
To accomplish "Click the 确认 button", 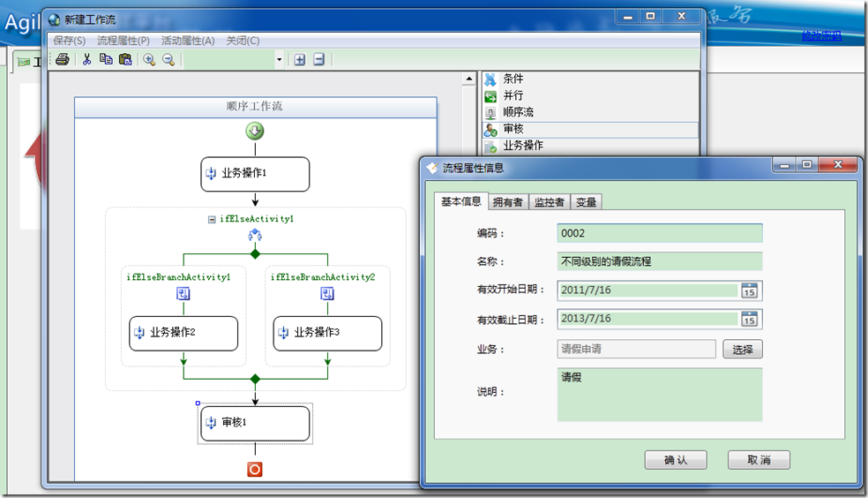I will click(x=676, y=460).
